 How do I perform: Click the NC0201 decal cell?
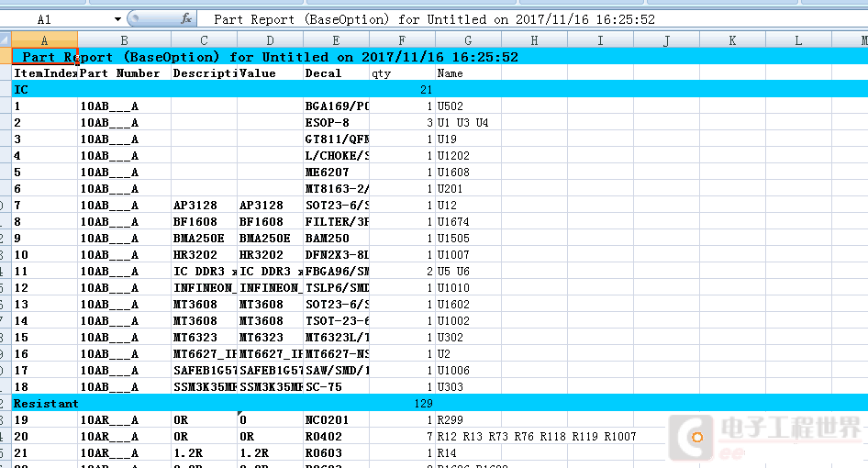click(x=336, y=419)
